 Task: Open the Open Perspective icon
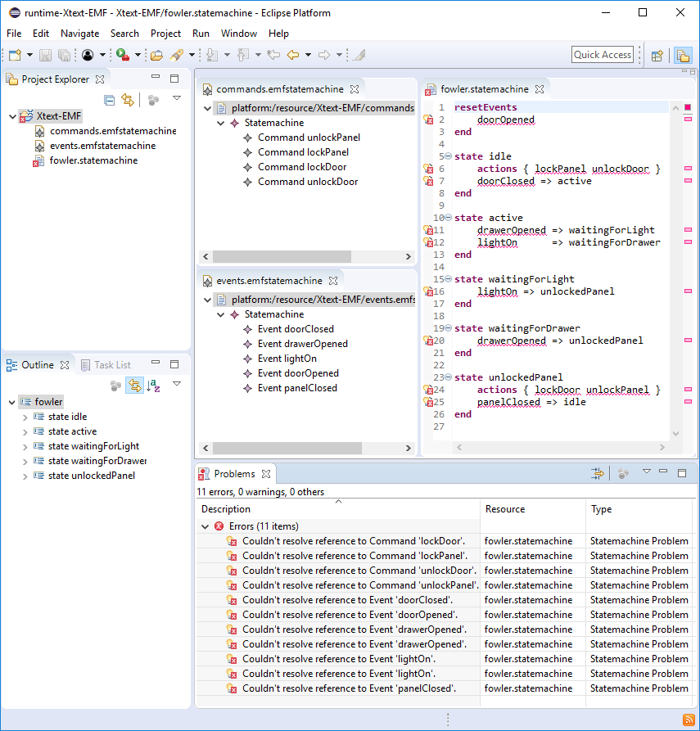click(657, 56)
